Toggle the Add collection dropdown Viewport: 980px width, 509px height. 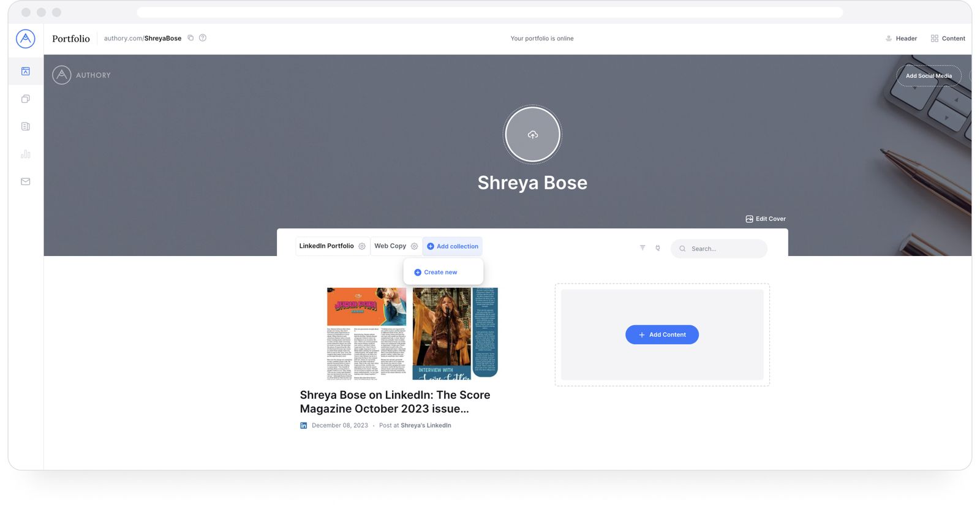coord(453,246)
